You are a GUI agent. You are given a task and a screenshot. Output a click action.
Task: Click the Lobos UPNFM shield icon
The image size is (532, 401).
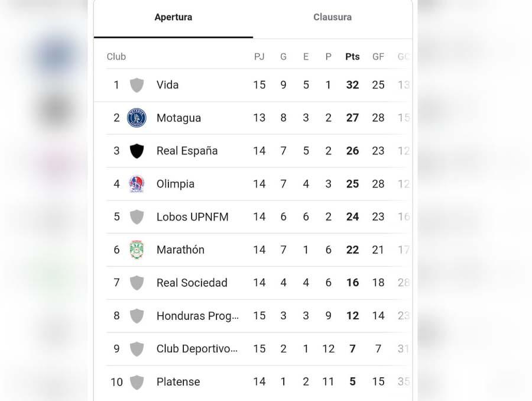137,217
